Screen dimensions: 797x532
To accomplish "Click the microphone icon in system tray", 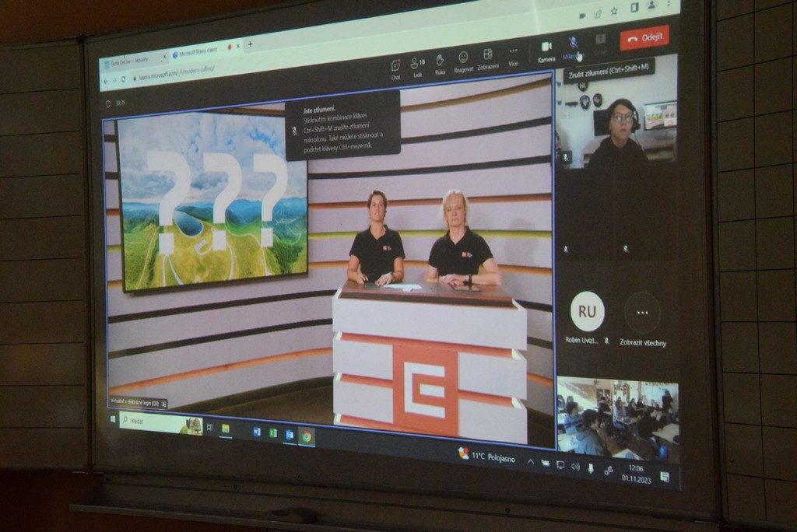I will 591,468.
